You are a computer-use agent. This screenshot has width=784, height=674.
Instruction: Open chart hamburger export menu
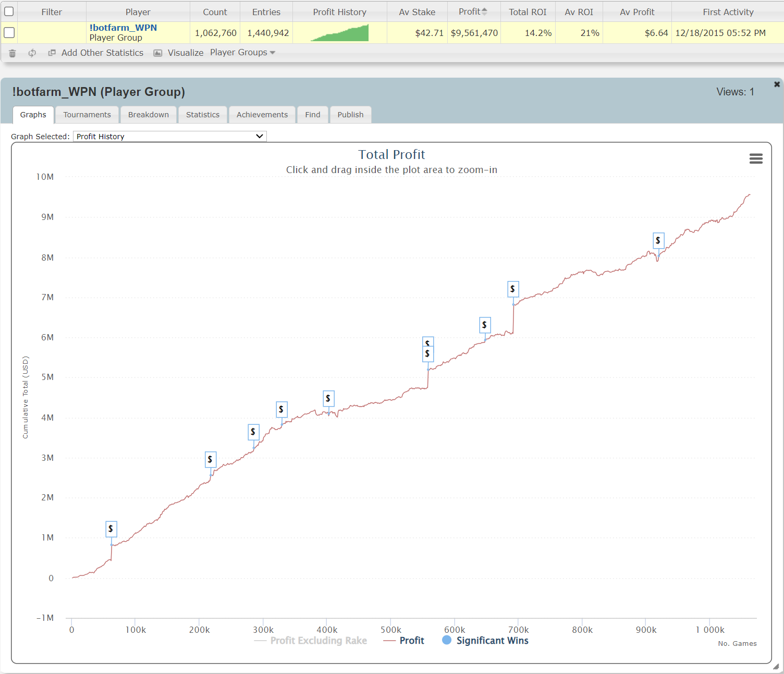(756, 158)
